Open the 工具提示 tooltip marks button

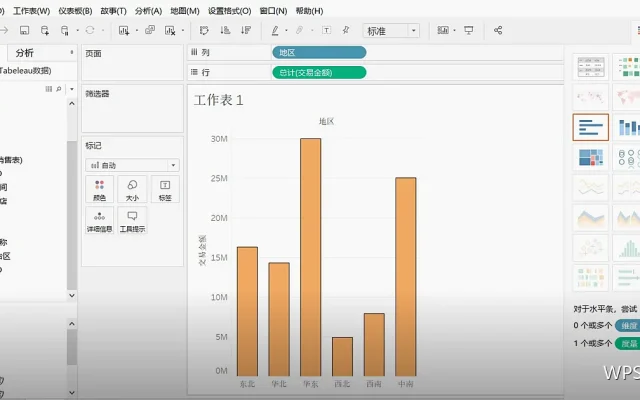(x=132, y=220)
